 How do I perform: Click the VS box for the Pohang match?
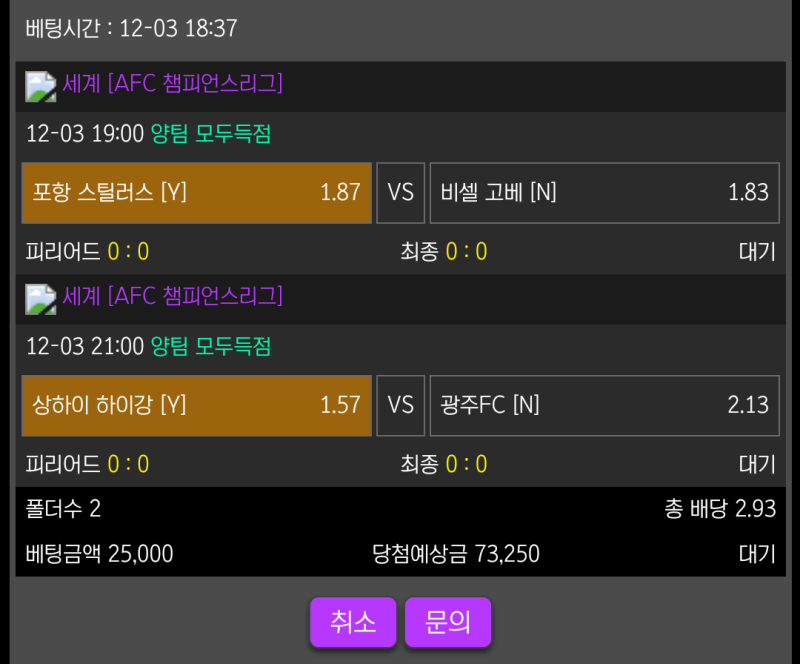pyautogui.click(x=401, y=193)
